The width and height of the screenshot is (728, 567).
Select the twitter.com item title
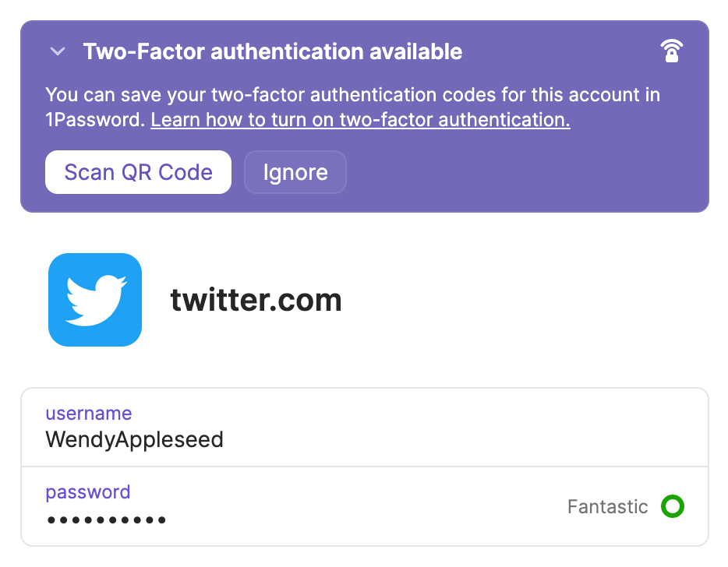(x=256, y=300)
